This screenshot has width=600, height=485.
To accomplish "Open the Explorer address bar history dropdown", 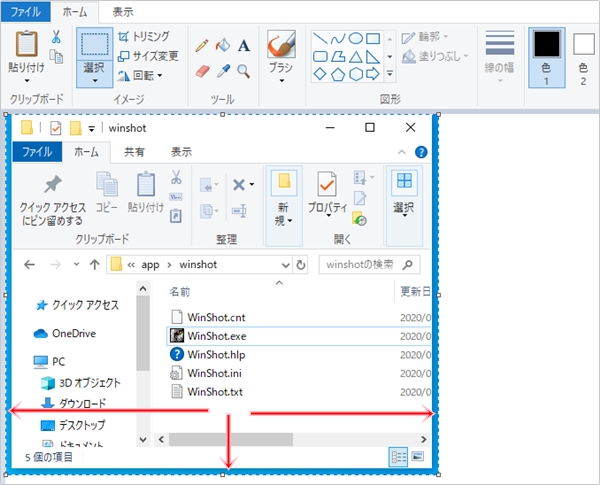I will (285, 265).
